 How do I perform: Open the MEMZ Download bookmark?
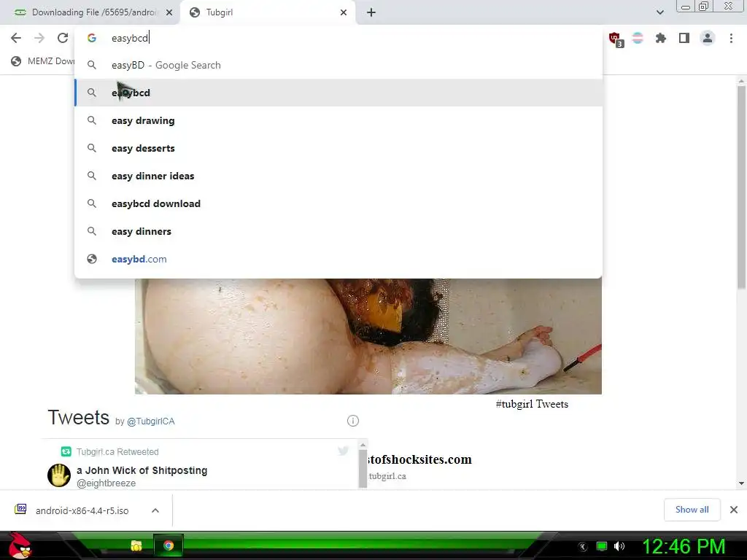(x=43, y=61)
